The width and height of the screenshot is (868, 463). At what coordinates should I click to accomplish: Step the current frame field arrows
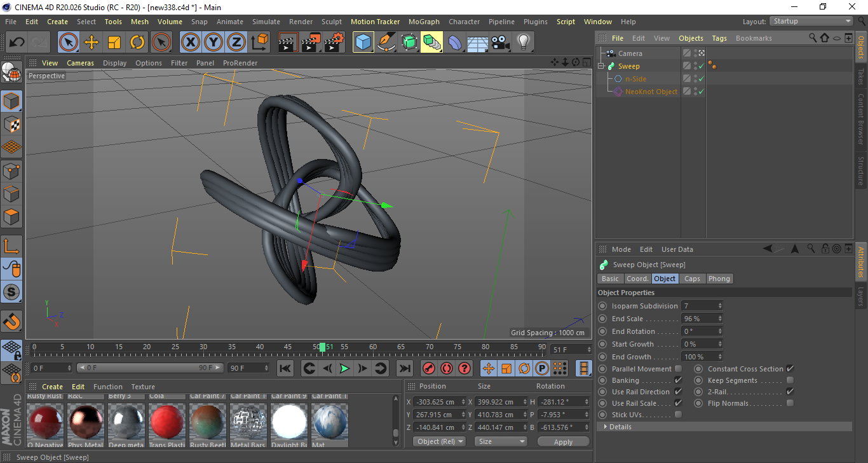pos(588,350)
